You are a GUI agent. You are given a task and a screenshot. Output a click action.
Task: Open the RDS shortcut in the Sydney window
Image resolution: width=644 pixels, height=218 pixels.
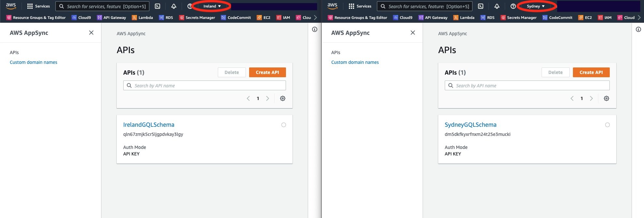(487, 18)
